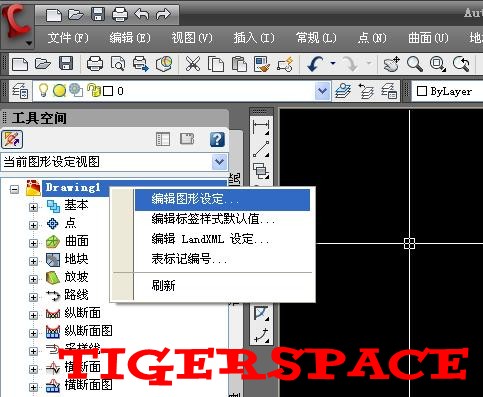The image size is (483, 397).
Task: Open the 当前图形设定视图 dropdown
Action: [x=114, y=162]
